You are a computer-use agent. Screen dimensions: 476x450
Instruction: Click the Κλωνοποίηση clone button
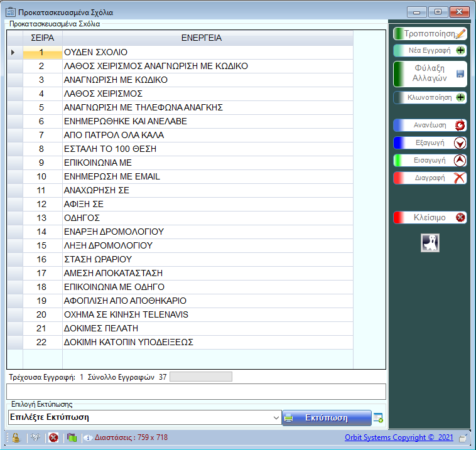(x=430, y=97)
